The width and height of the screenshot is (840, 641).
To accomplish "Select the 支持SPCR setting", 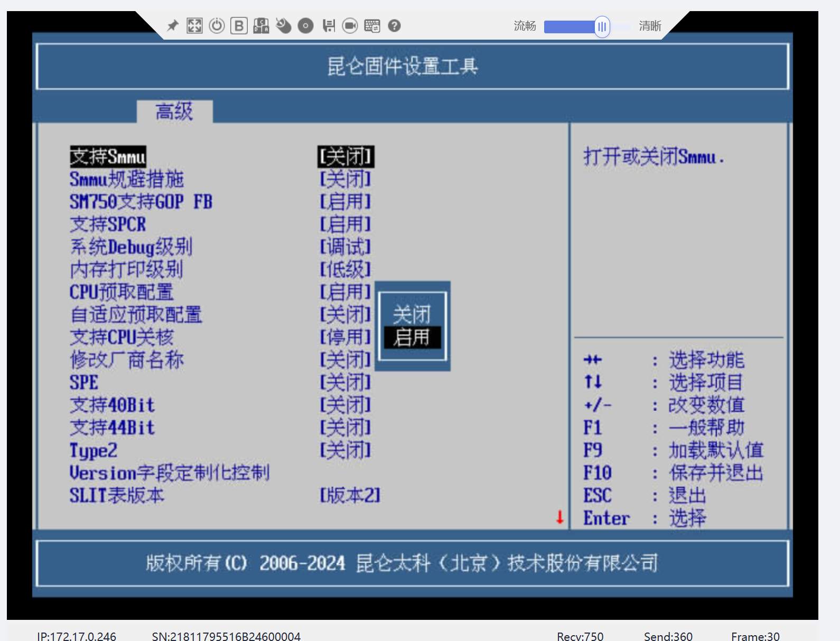I will [108, 225].
